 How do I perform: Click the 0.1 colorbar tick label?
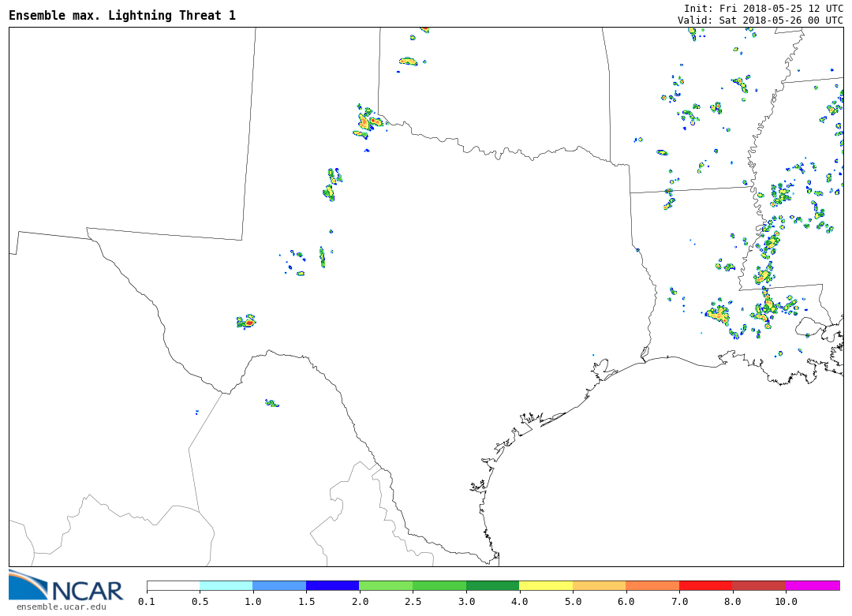pos(147,601)
